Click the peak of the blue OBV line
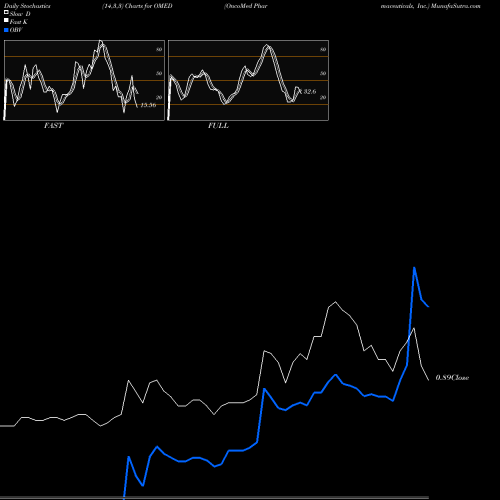The height and width of the screenshot is (500, 500). pyautogui.click(x=414, y=268)
